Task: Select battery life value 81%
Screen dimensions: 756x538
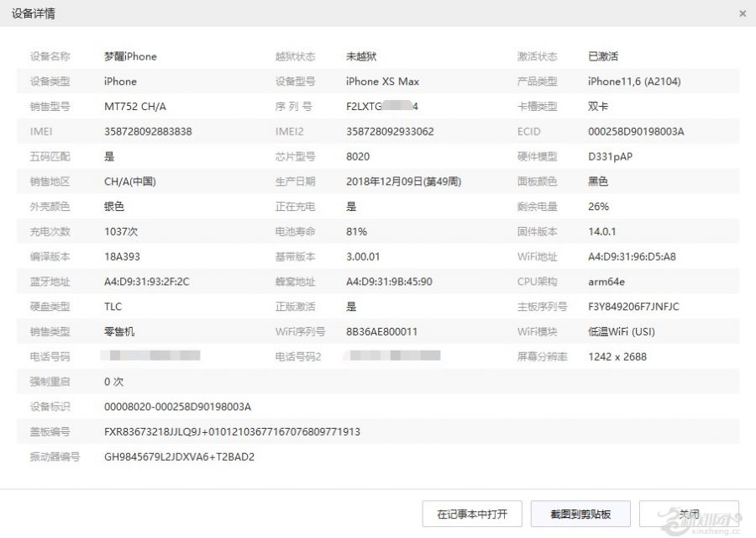Action: click(x=356, y=232)
